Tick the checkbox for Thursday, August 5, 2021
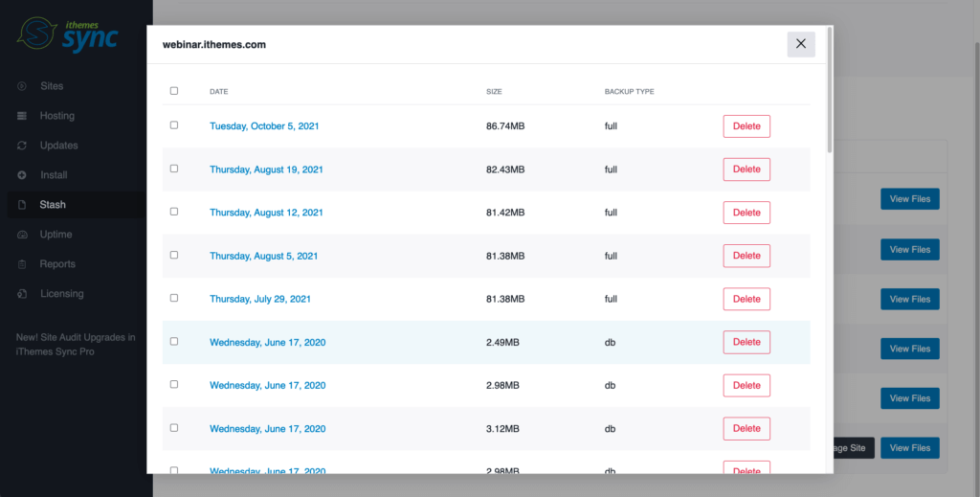The height and width of the screenshot is (497, 980). pos(174,255)
